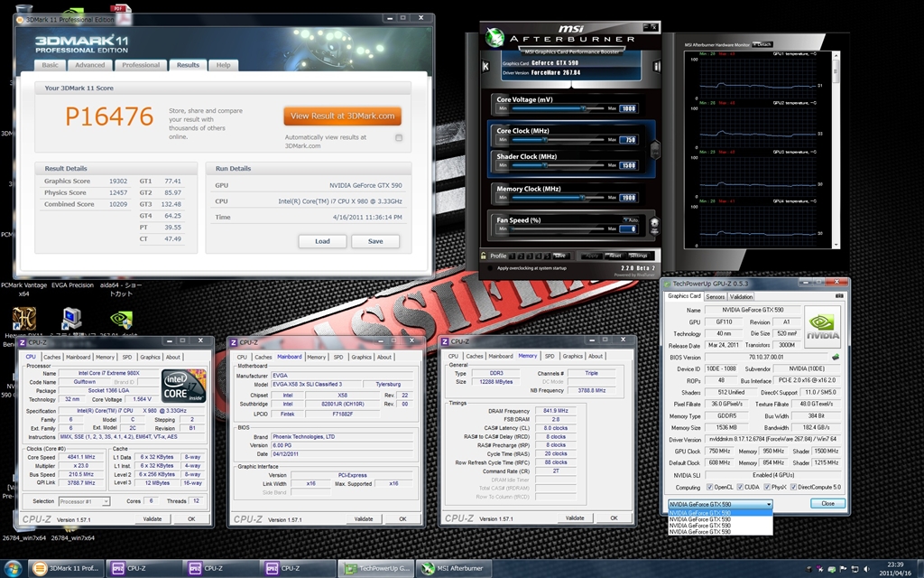Select Afterburner profile slot 3
This screenshot has height=578, width=924.
tap(530, 256)
